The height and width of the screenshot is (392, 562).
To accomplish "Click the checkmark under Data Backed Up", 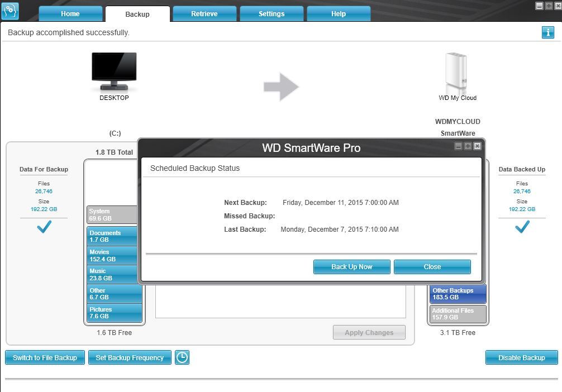I will (x=521, y=227).
